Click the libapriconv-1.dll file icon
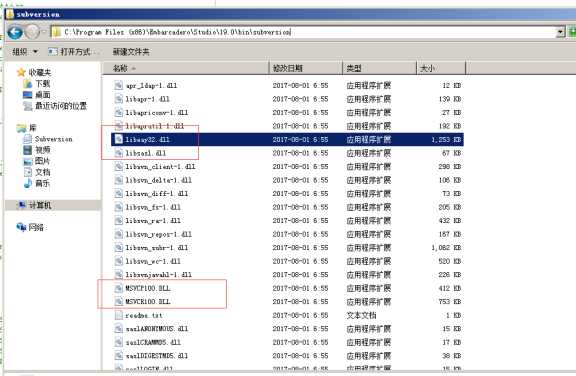The height and width of the screenshot is (376, 576). (118, 112)
